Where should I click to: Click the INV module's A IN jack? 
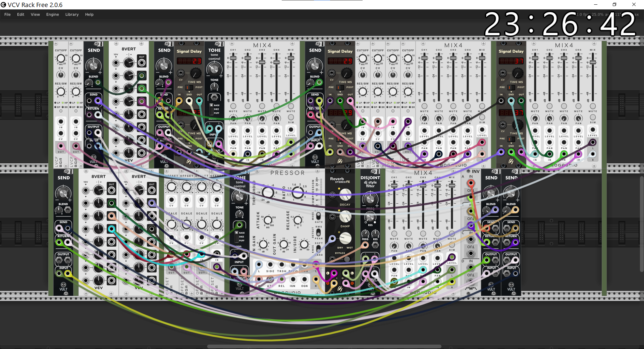coord(471,183)
